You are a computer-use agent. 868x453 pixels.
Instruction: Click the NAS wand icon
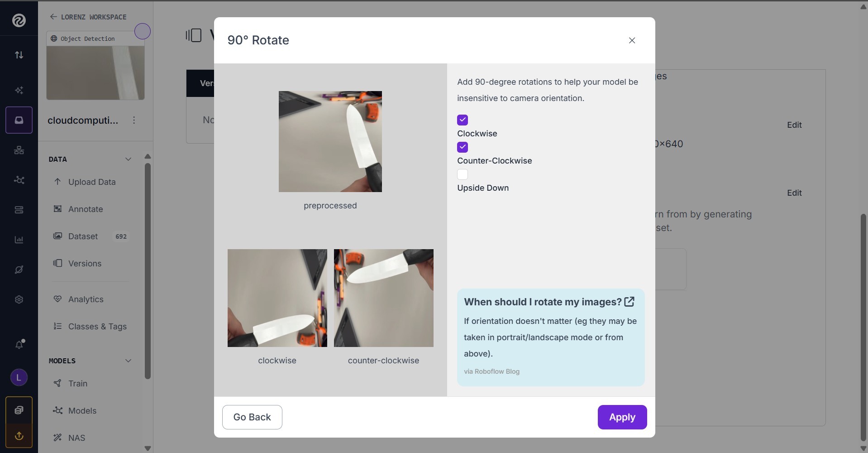click(57, 438)
